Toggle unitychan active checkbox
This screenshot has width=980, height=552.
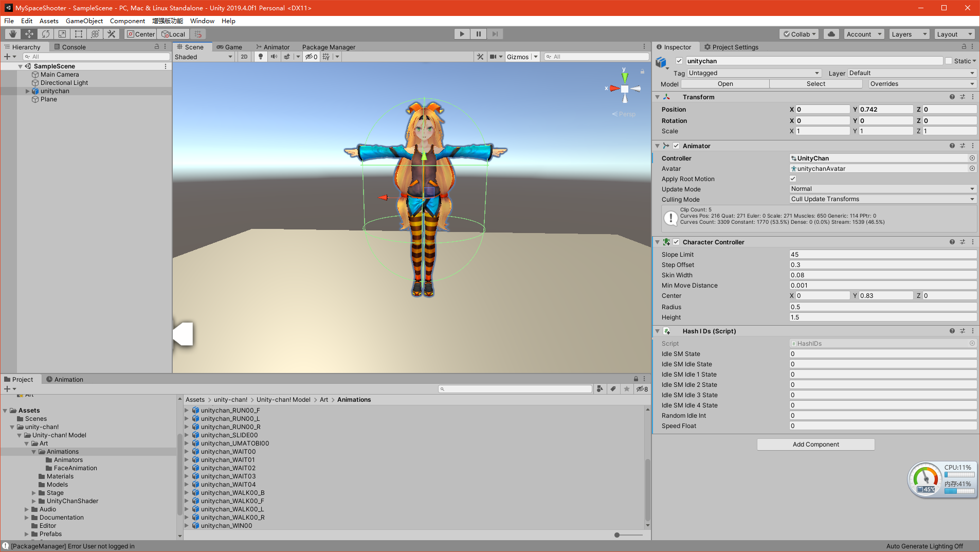pyautogui.click(x=679, y=61)
